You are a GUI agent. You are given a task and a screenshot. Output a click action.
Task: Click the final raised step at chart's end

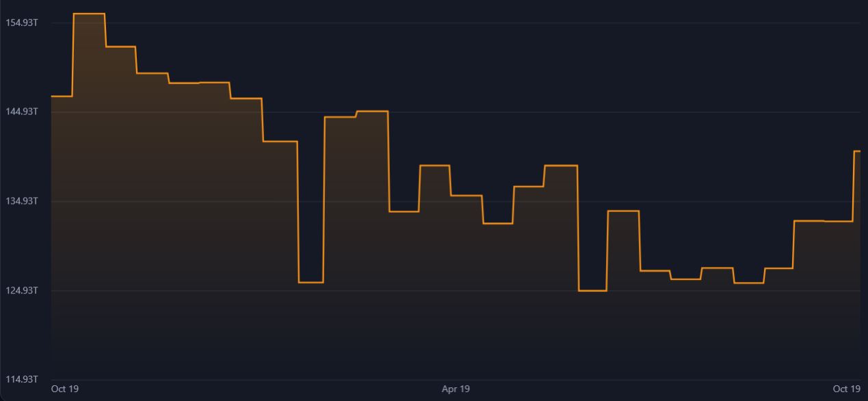pos(857,151)
